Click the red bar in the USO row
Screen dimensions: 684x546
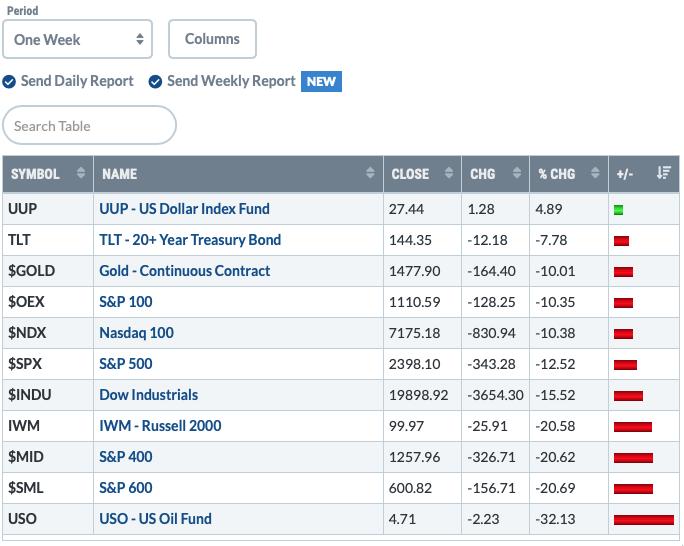click(643, 519)
